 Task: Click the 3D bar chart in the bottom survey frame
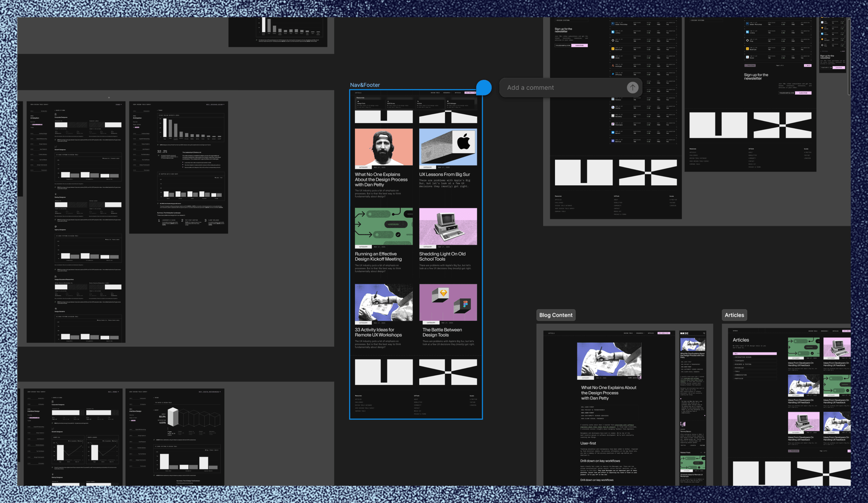point(193,417)
